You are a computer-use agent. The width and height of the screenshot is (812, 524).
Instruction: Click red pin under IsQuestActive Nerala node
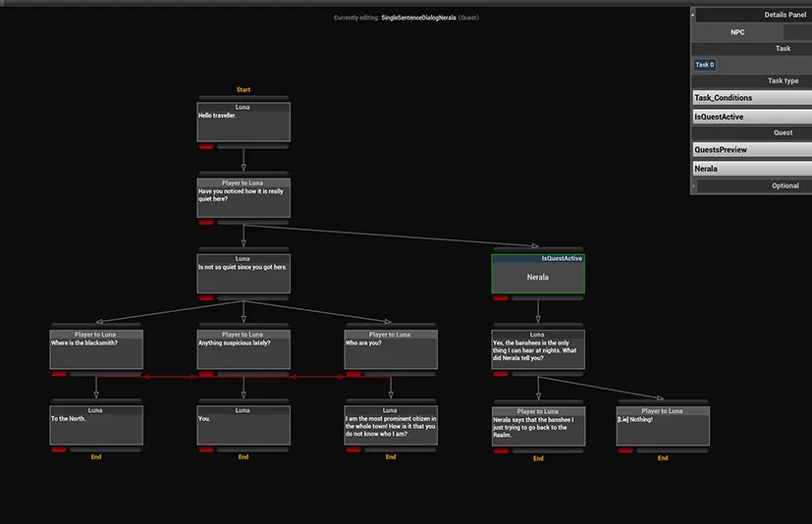(x=501, y=297)
